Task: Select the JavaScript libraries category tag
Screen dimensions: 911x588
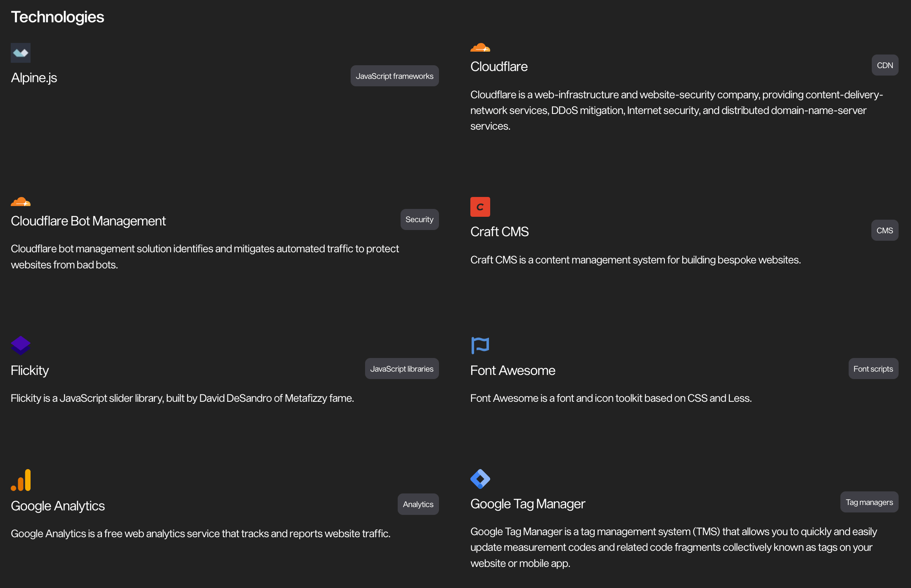Action: [402, 369]
